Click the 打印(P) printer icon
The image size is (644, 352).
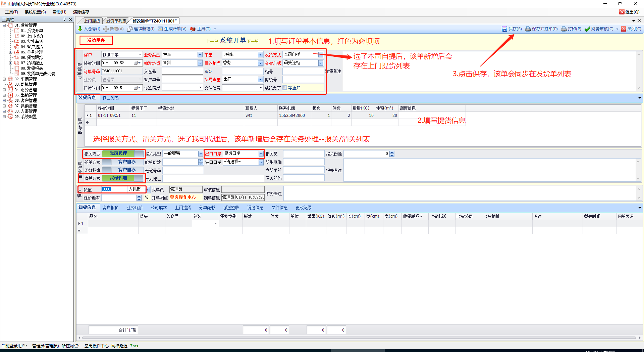(564, 29)
